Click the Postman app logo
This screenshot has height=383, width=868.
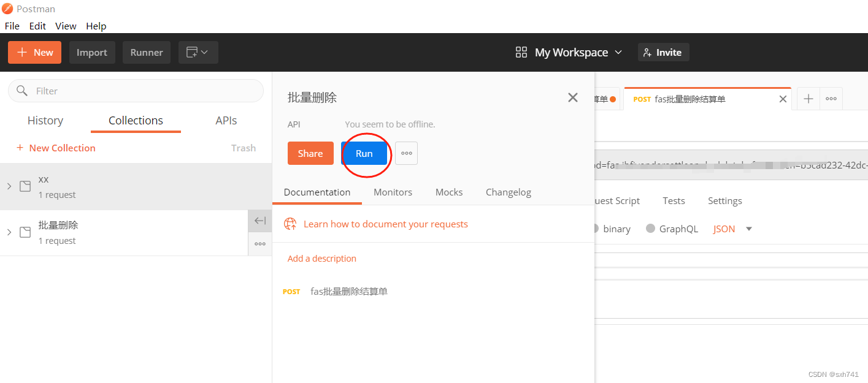(7, 9)
